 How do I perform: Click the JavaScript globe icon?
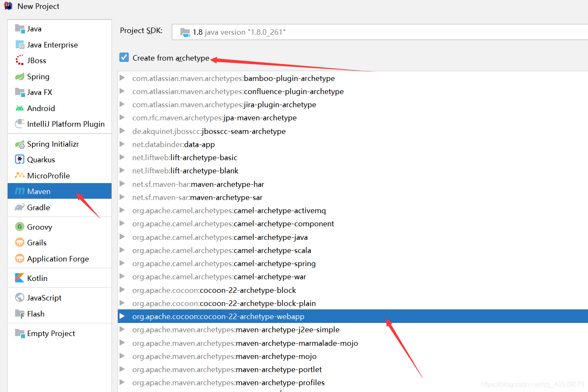tap(20, 297)
